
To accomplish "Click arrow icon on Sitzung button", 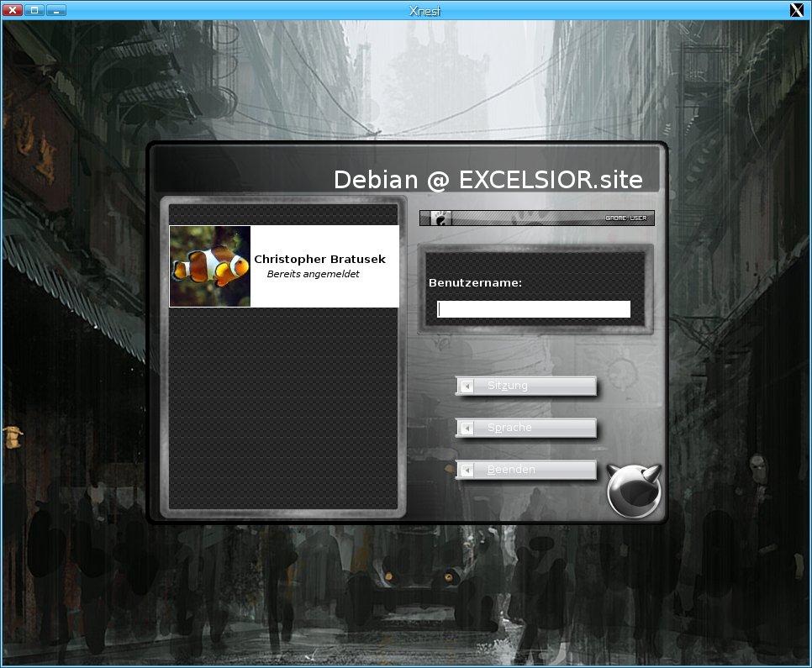I will [467, 387].
